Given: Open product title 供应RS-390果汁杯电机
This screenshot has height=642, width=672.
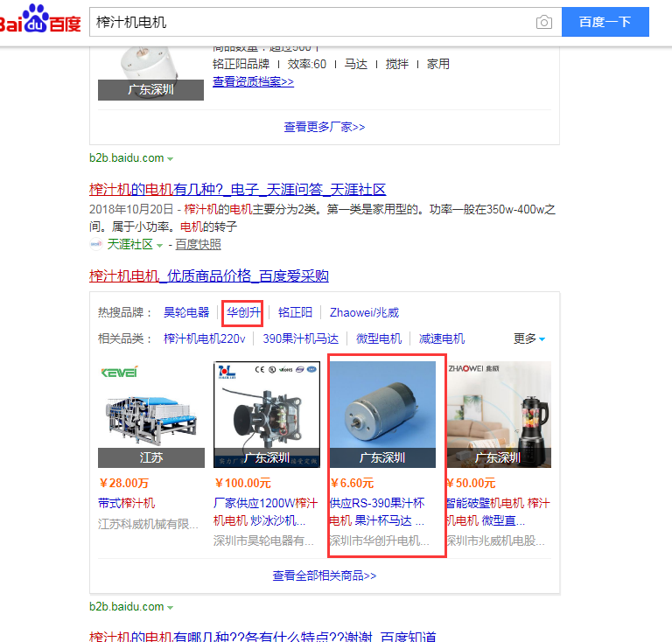Looking at the screenshot, I should tap(377, 512).
